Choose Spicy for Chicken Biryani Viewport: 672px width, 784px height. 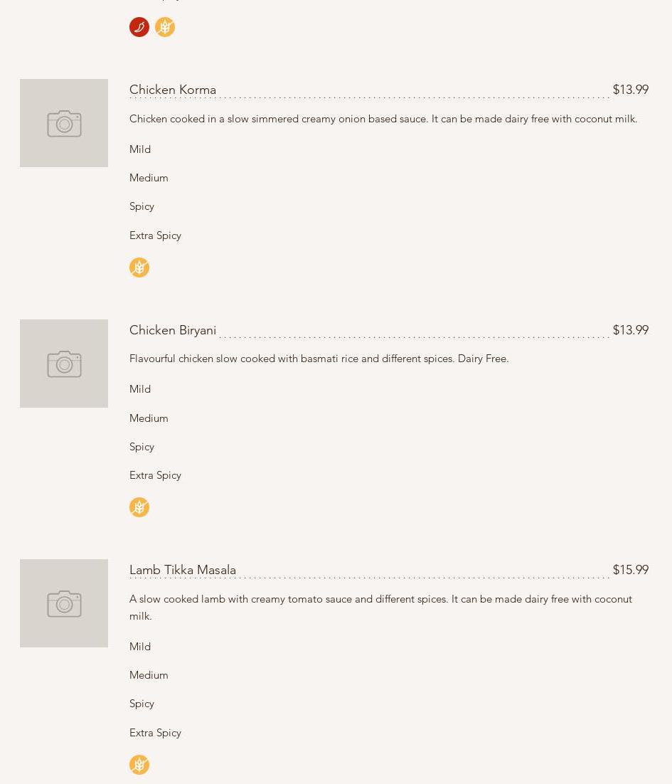[142, 447]
